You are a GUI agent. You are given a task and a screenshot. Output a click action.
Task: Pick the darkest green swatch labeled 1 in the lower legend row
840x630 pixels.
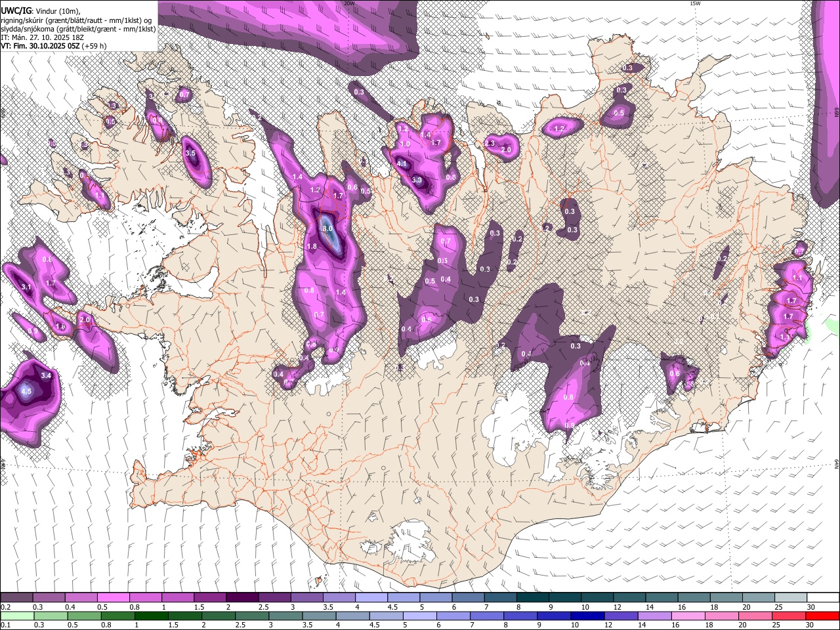click(151, 616)
